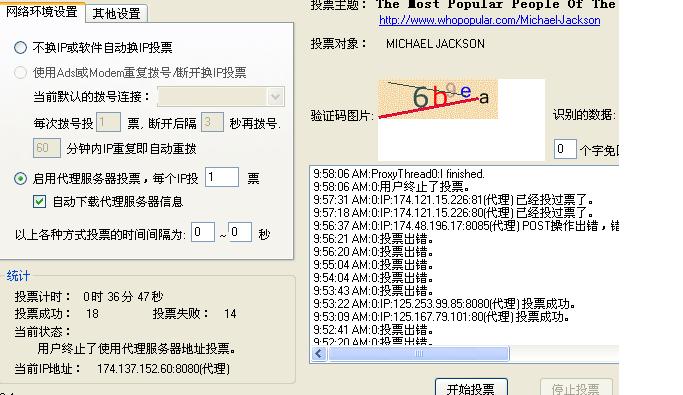
Task: Select log entry 9:53:43 投票出错
Action: point(373,290)
